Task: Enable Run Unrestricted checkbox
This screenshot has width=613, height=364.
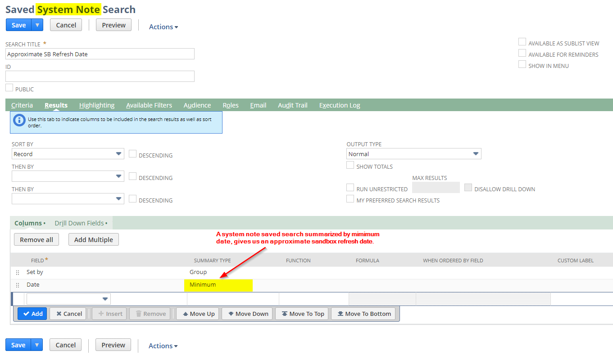Action: pyautogui.click(x=350, y=188)
